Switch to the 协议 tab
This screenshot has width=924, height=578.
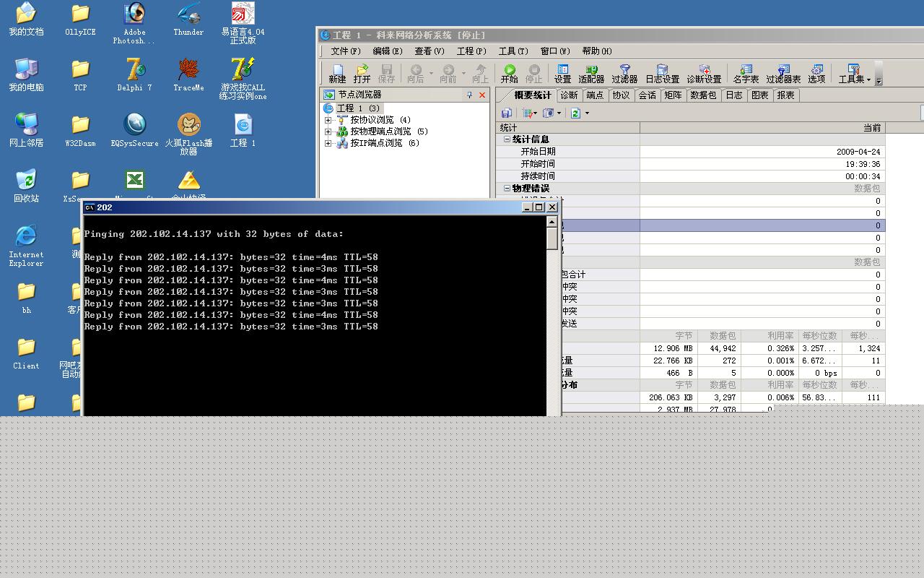point(621,95)
